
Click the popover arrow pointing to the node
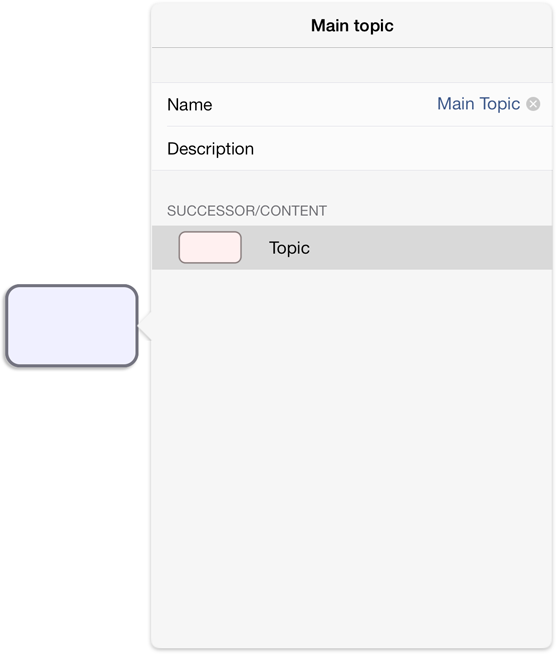pos(145,326)
